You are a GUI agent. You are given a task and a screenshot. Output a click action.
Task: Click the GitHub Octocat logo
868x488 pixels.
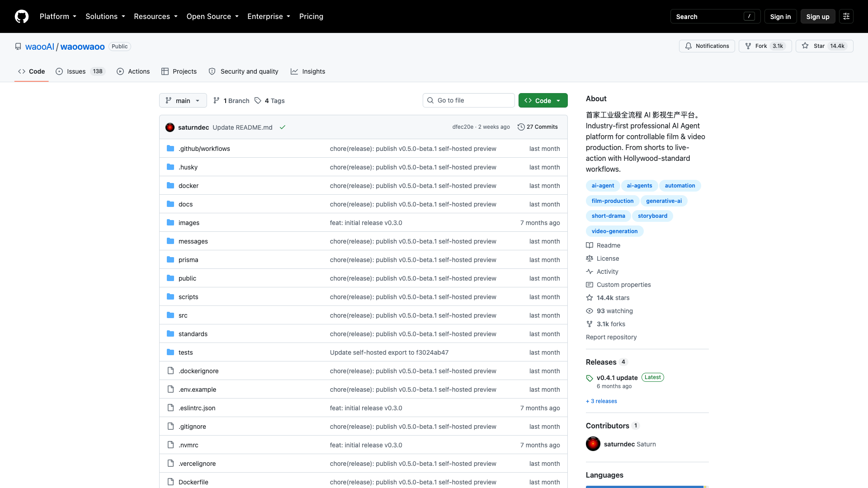pos(22,16)
